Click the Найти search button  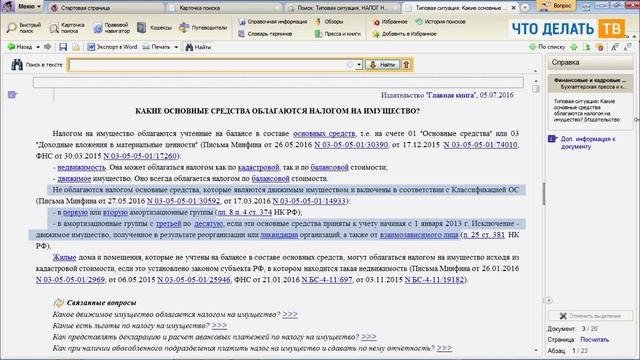click(x=382, y=64)
